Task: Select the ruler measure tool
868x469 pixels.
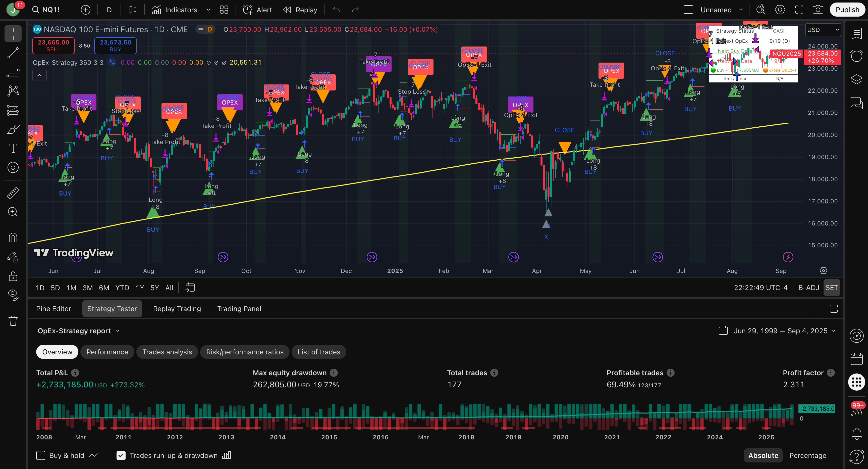Action: 13,193
